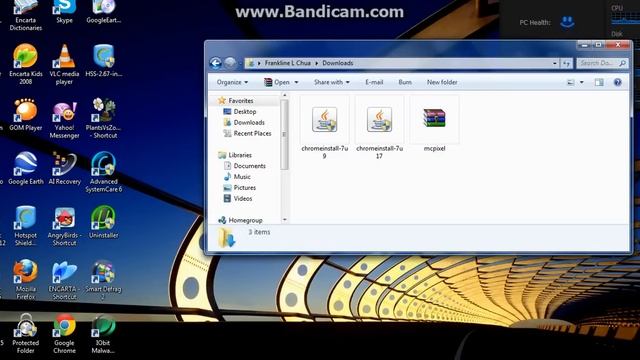Expand the Organize menu
Viewport: 640px width, 360px height.
click(x=232, y=82)
